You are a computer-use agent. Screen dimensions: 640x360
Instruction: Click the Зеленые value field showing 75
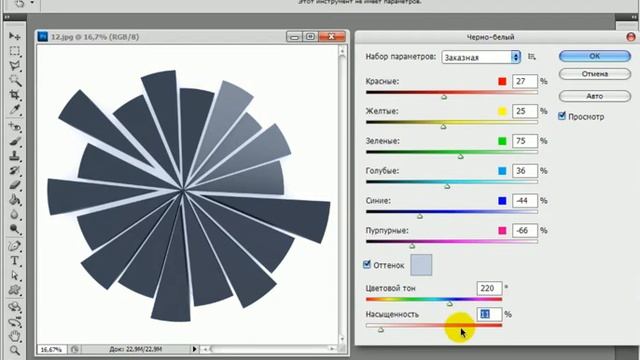point(525,141)
